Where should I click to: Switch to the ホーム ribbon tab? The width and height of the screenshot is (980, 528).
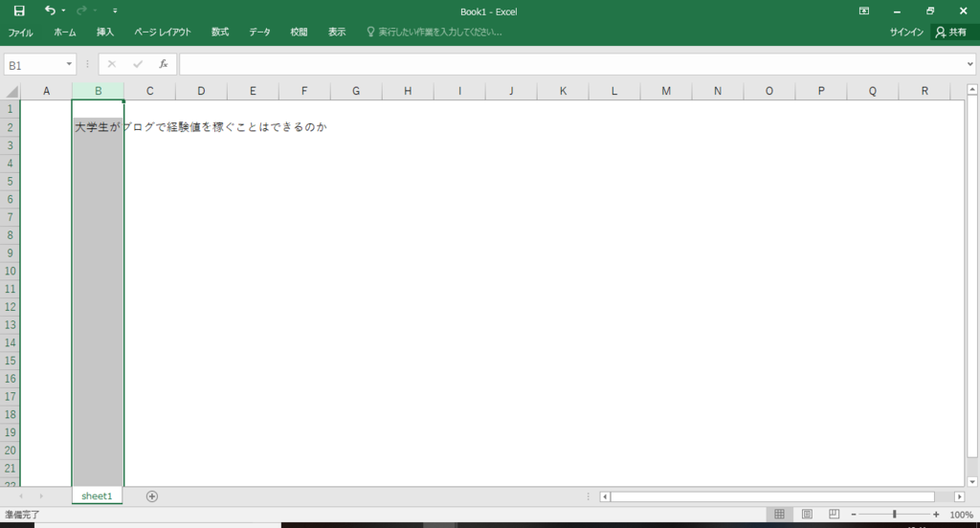65,32
